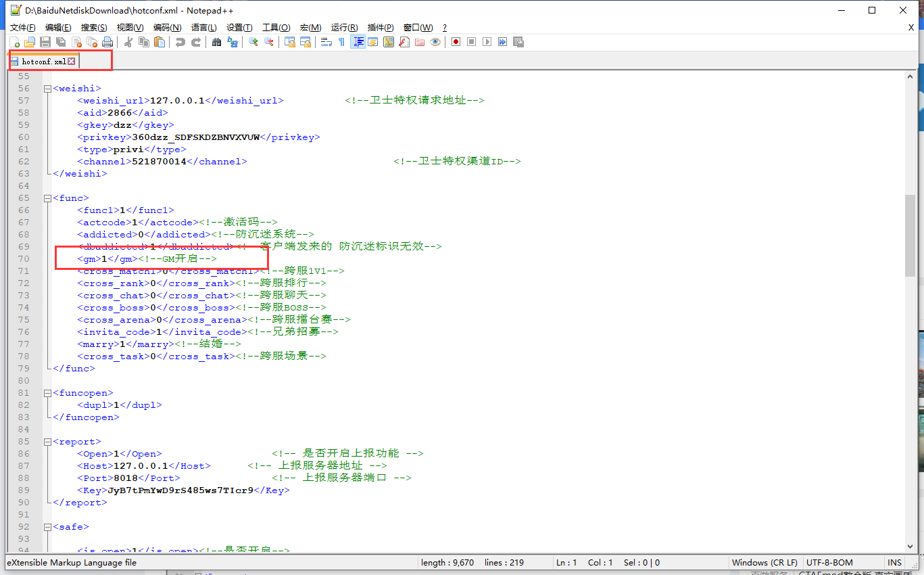The image size is (924, 575).
Task: Toggle synchronized vertical scrolling icon
Action: (x=289, y=42)
